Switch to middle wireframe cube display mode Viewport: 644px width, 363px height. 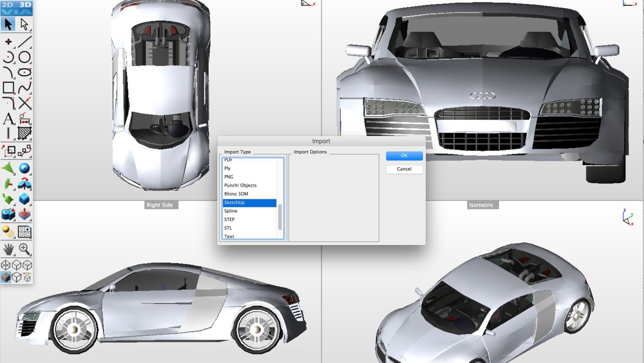click(16, 265)
